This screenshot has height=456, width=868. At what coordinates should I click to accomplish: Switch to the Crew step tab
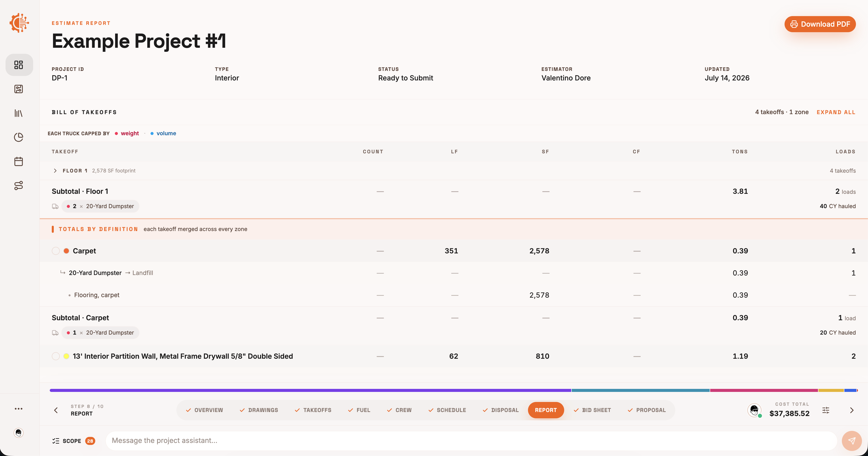pyautogui.click(x=399, y=410)
